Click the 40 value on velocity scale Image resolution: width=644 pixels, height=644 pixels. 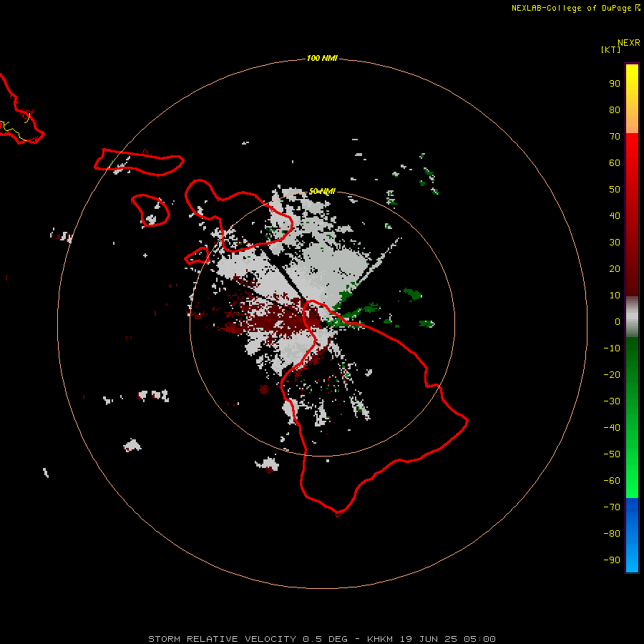[x=615, y=215]
